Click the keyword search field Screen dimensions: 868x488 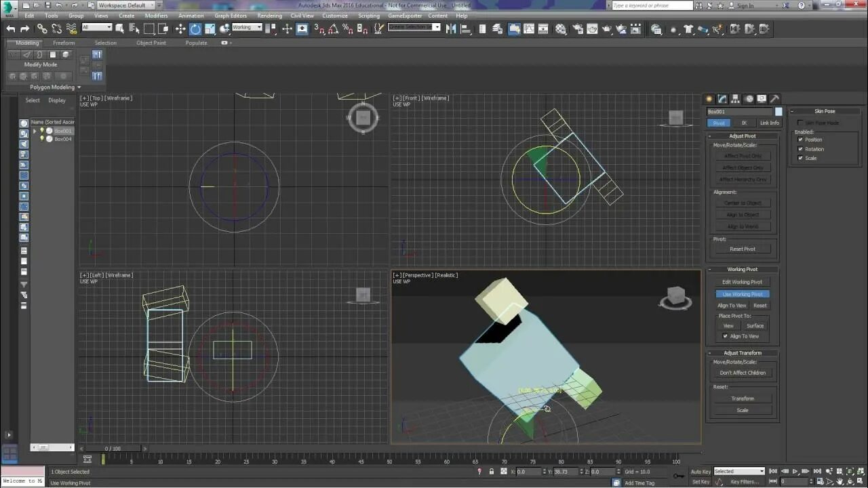(652, 5)
